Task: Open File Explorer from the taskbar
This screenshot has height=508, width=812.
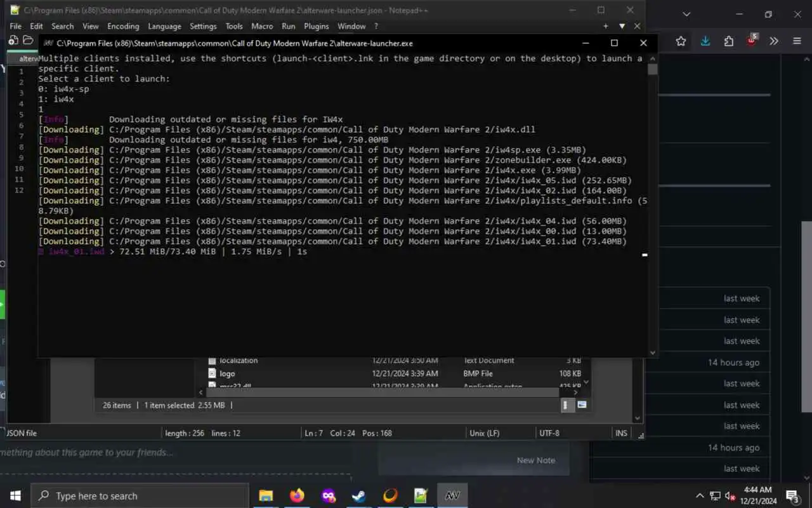Action: click(x=266, y=496)
